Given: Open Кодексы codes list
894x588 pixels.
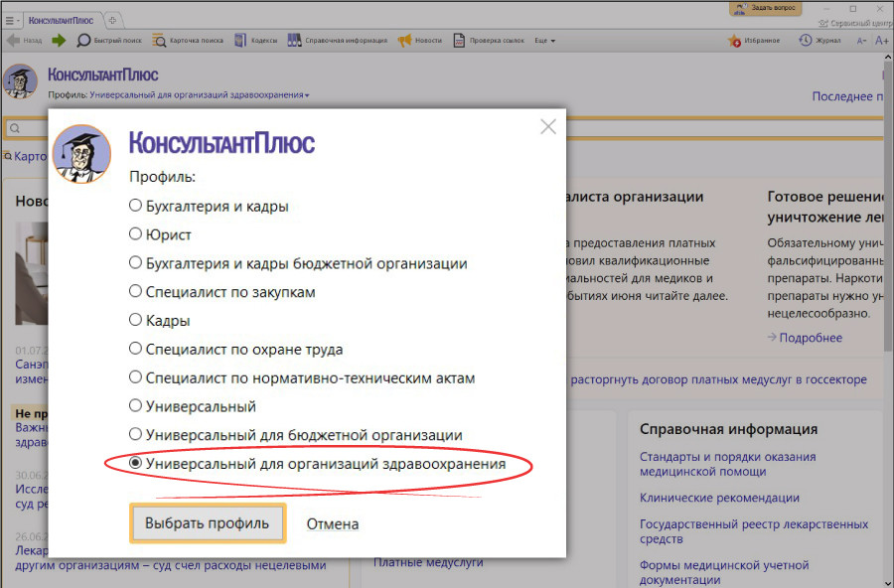Looking at the screenshot, I should [256, 41].
